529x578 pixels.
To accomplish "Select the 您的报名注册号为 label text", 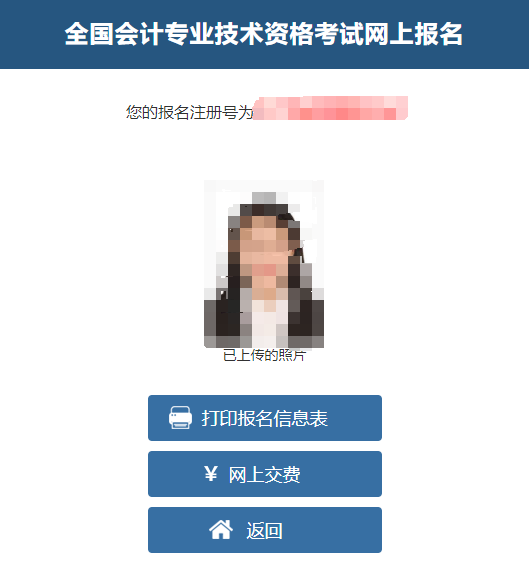I will click(x=190, y=112).
